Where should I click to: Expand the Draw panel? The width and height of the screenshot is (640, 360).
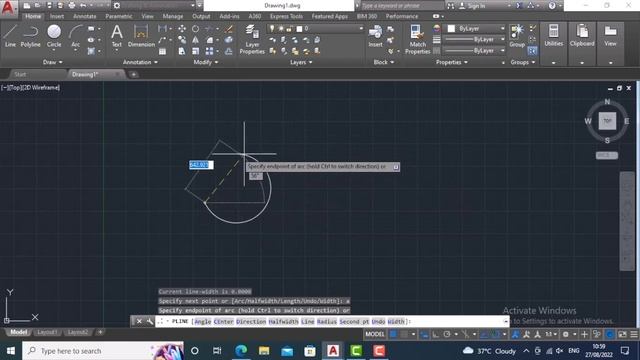coord(52,62)
